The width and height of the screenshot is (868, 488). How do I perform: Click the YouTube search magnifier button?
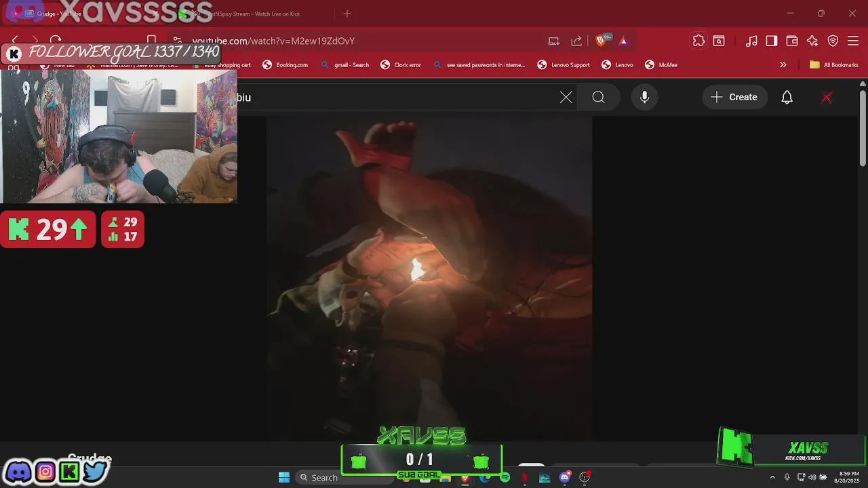point(598,97)
